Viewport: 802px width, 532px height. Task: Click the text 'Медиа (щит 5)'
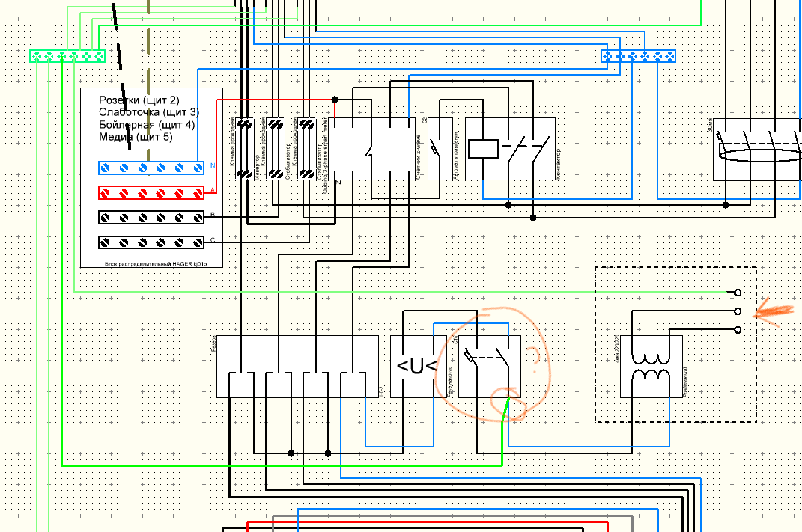[x=136, y=137]
